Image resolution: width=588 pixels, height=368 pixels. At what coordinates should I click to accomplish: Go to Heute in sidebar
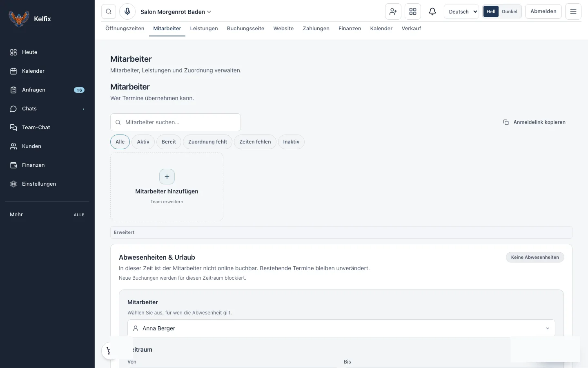[x=47, y=52]
